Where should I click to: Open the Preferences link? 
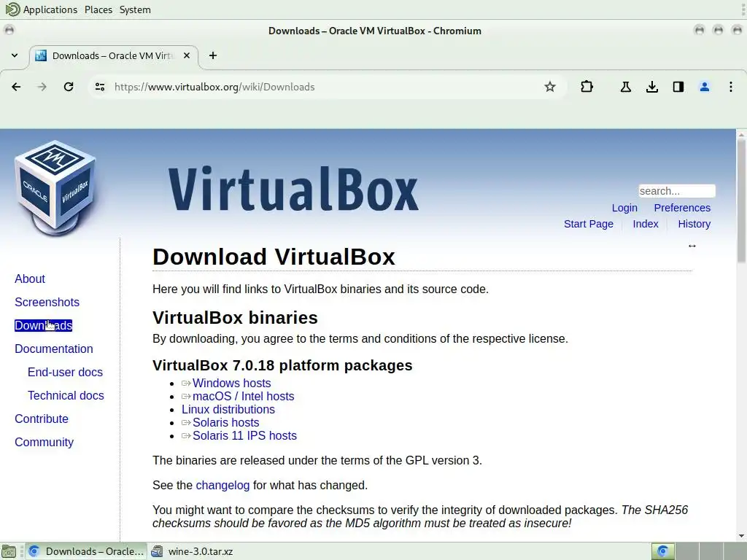click(682, 208)
